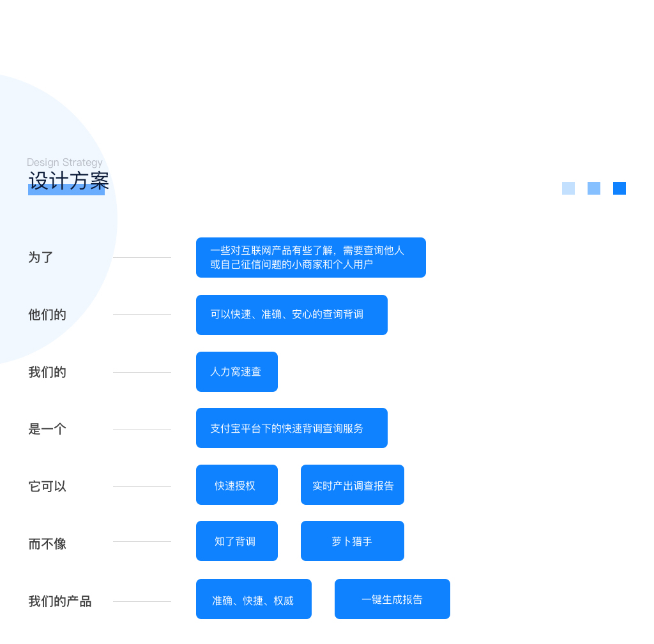The width and height of the screenshot is (654, 644).
Task: Click the 为了 row label
Action: coord(41,257)
